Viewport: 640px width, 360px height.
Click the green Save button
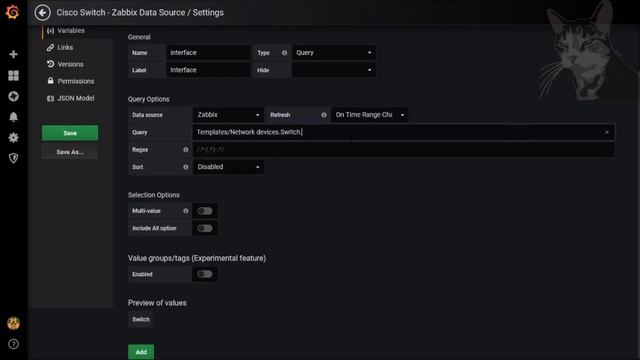70,133
